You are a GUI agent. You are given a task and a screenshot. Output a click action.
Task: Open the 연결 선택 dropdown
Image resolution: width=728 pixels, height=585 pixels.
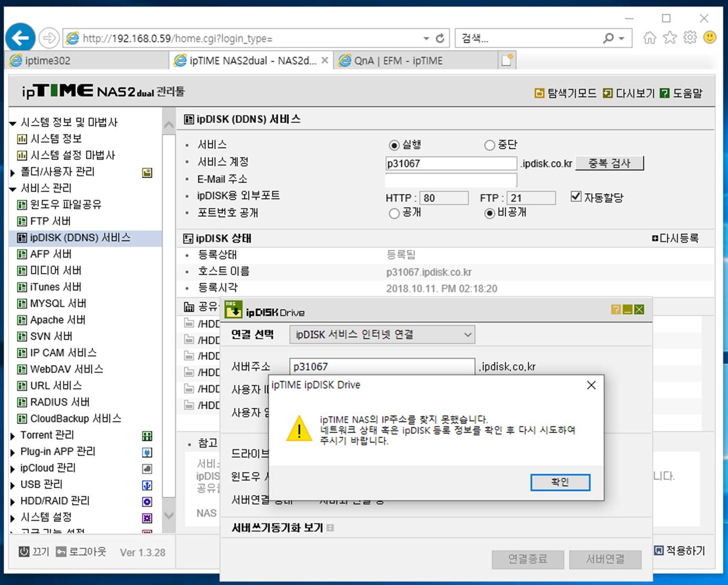(x=382, y=335)
